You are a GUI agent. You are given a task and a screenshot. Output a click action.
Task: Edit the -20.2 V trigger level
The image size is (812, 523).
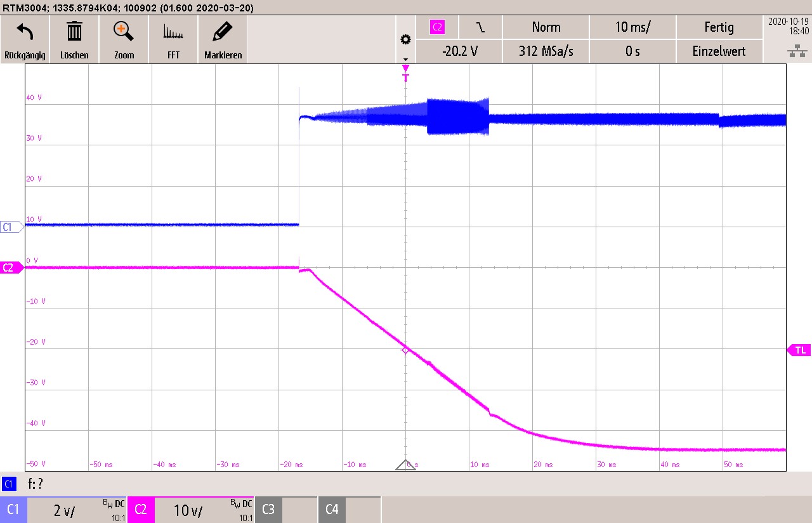(459, 51)
